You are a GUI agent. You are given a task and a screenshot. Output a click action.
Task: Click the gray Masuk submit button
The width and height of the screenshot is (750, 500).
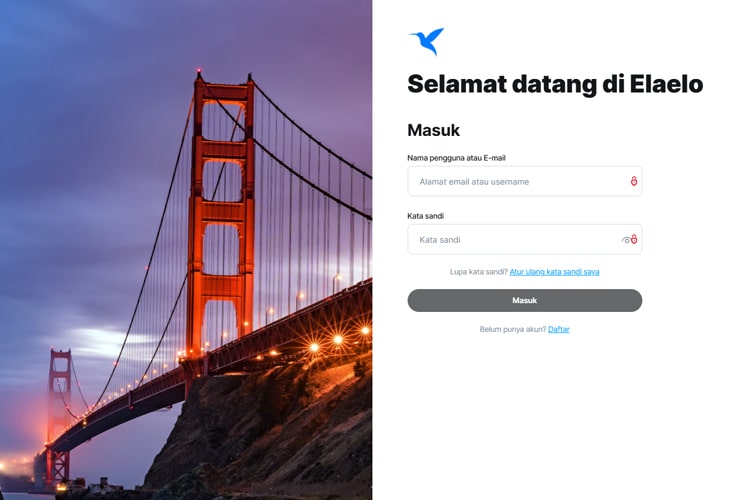(525, 300)
